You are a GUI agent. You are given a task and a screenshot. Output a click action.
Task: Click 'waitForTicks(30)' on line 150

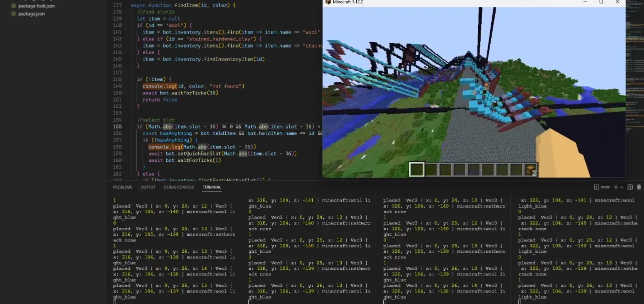(x=195, y=92)
